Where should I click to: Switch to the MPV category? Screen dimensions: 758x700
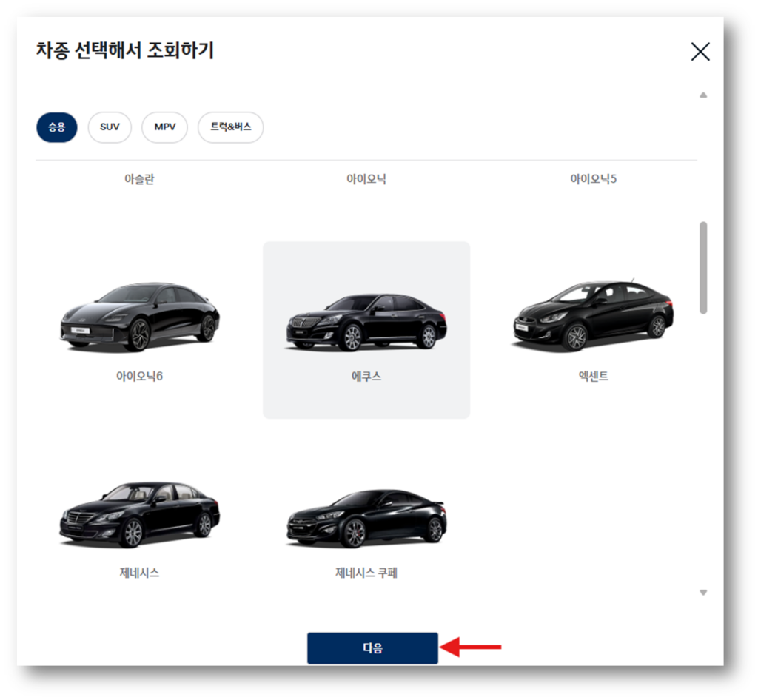coord(164,127)
